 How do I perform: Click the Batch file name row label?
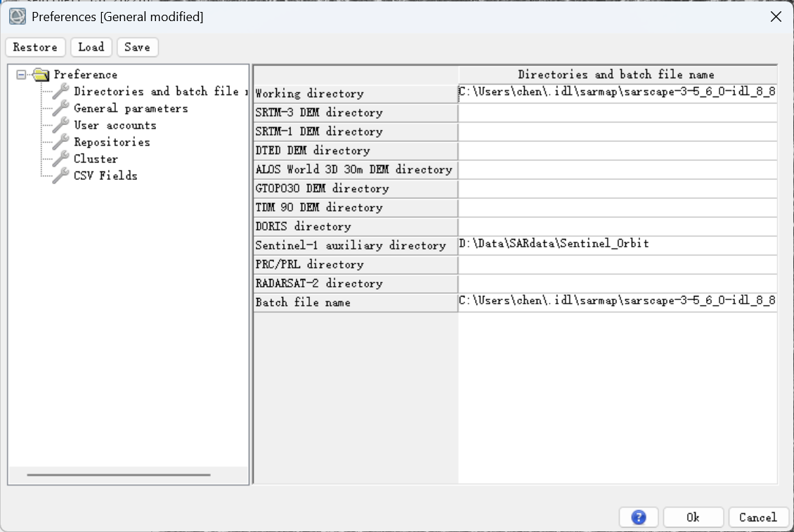(x=356, y=302)
